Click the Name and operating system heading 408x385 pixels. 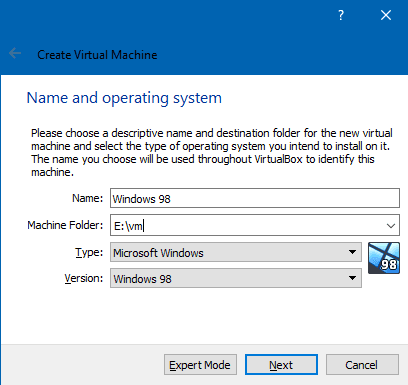pos(124,98)
